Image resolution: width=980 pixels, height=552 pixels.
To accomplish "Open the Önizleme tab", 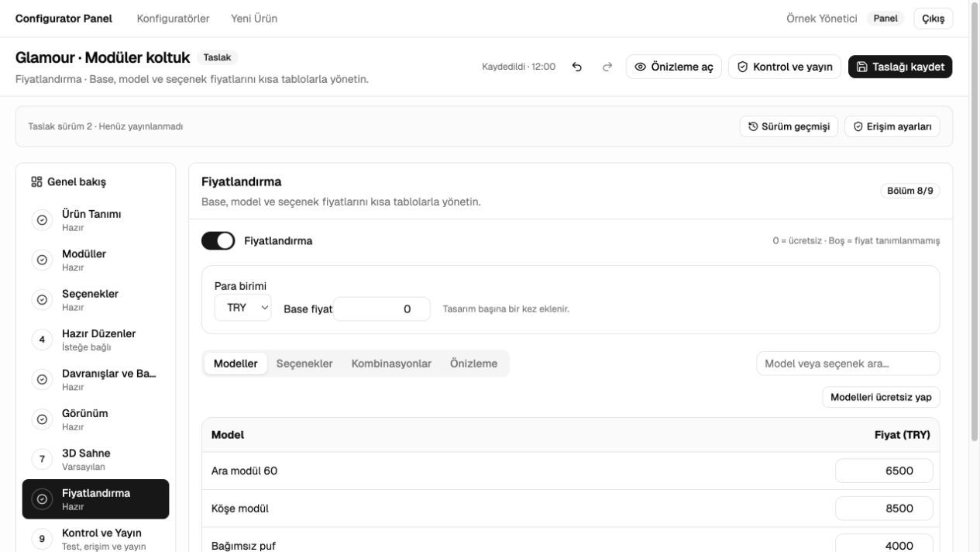I will (473, 364).
